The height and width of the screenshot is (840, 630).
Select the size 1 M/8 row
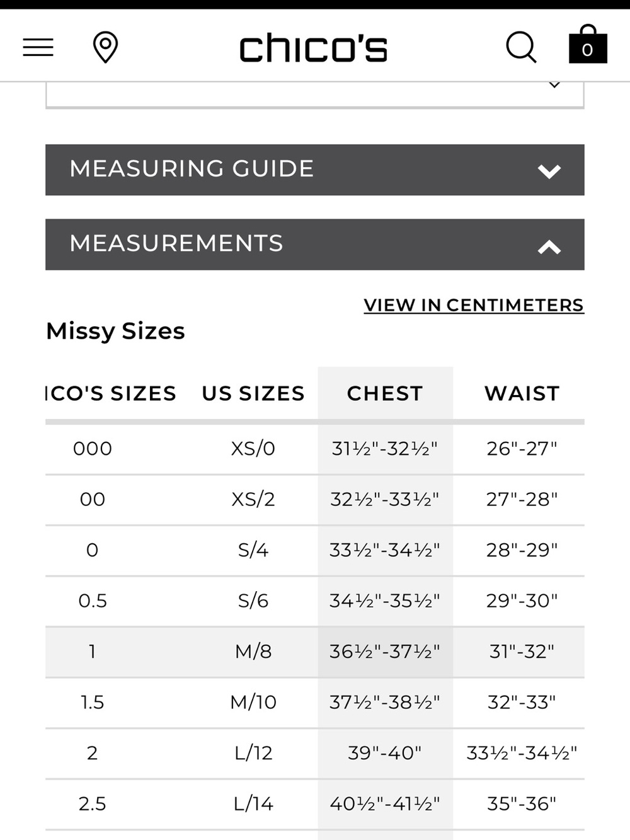click(315, 652)
